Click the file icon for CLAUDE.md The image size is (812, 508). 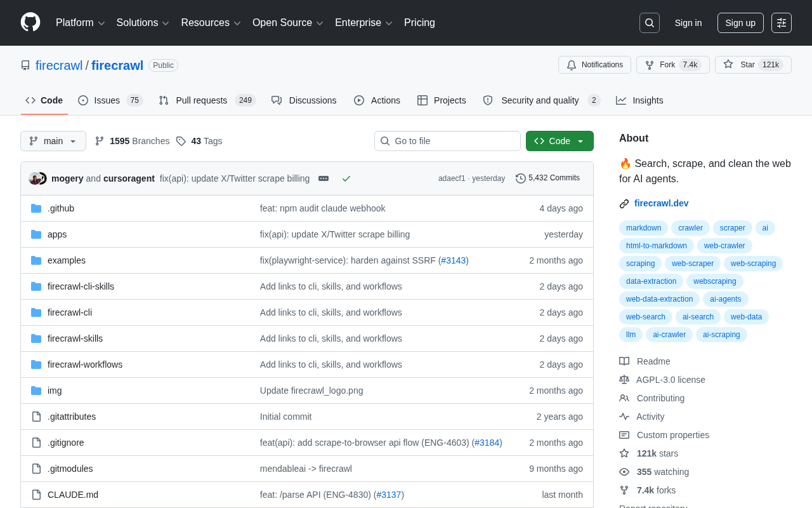pos(36,495)
